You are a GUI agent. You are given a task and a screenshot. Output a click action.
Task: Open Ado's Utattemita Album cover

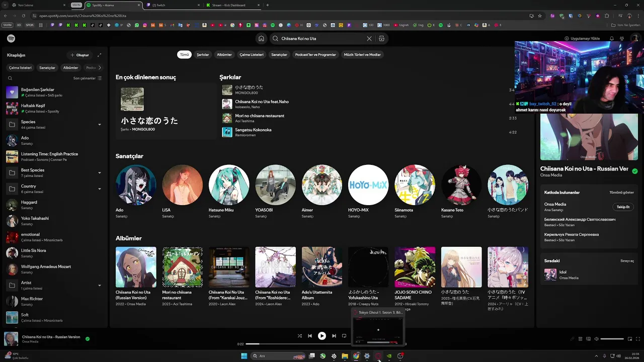[322, 267]
